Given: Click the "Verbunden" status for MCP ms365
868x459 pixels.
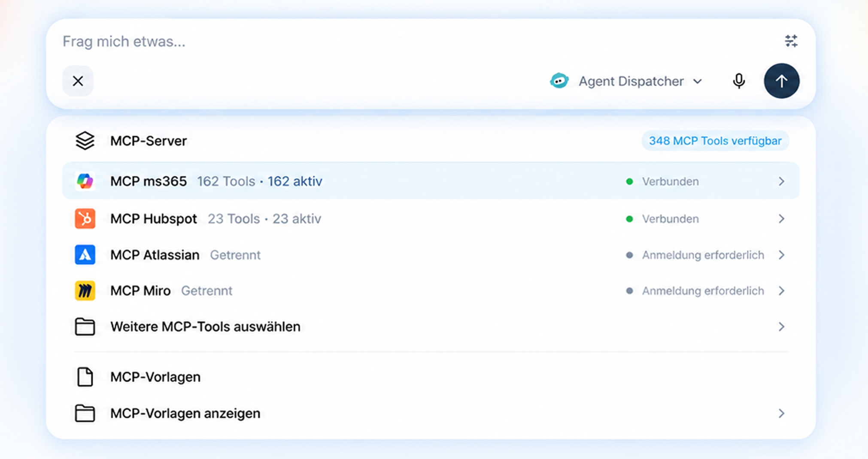Looking at the screenshot, I should (670, 181).
